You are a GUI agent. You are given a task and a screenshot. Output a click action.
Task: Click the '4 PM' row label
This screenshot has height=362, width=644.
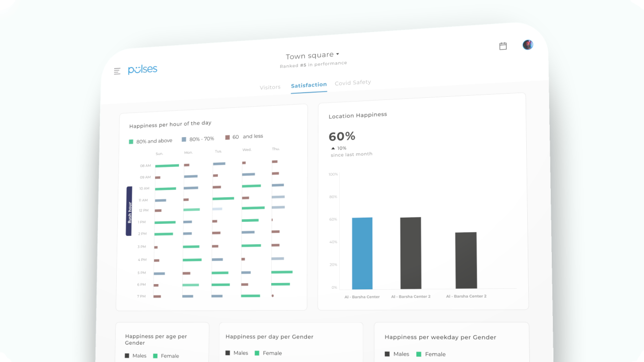[x=142, y=260]
